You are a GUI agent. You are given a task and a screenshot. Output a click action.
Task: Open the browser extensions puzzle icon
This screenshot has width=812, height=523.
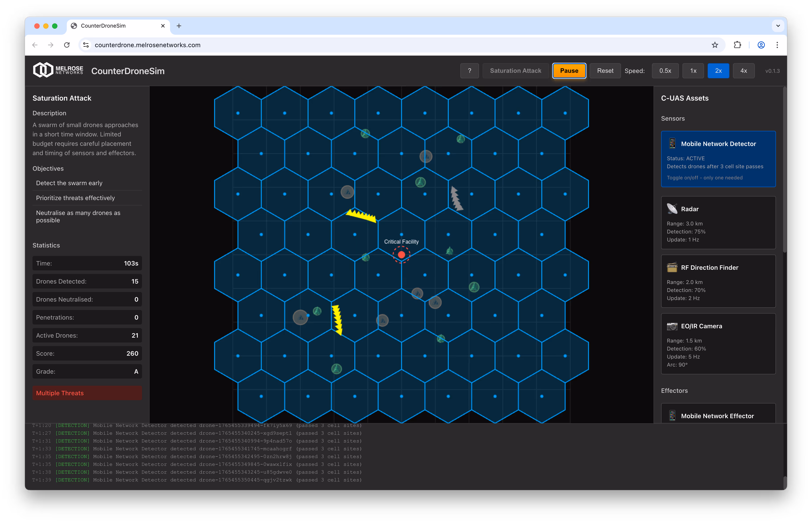click(737, 45)
